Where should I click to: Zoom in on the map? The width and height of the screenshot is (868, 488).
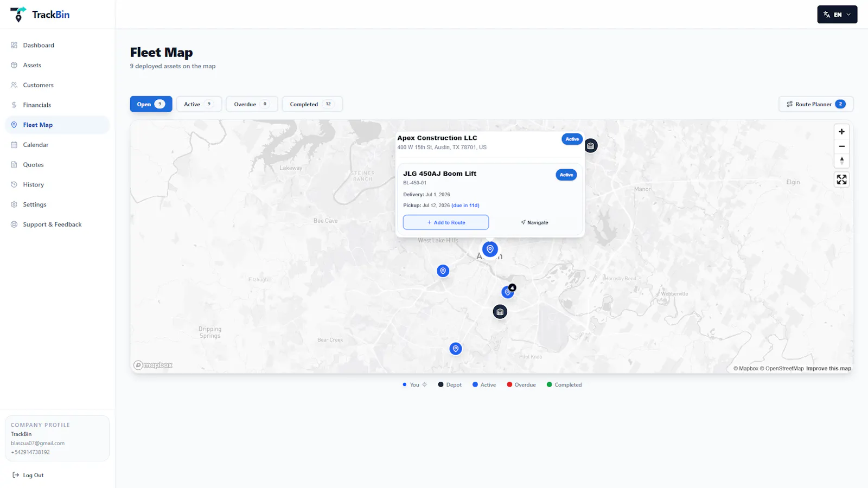coord(841,132)
